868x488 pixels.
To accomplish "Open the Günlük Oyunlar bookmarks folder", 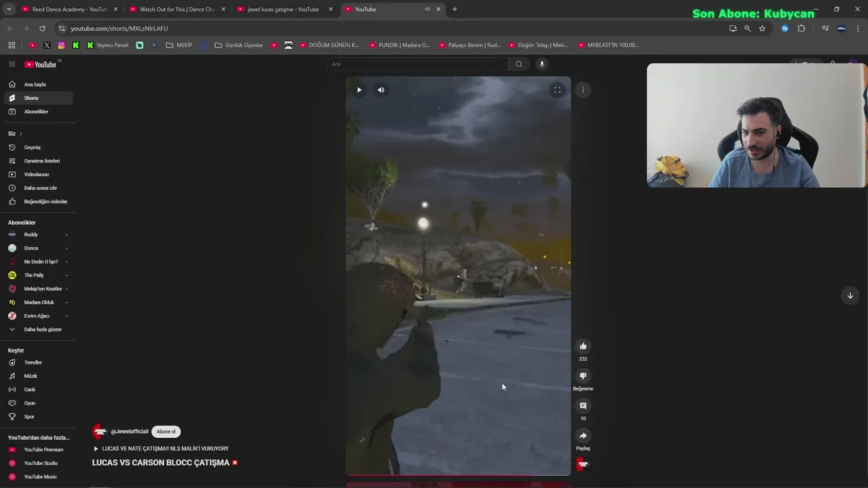I will pyautogui.click(x=239, y=45).
